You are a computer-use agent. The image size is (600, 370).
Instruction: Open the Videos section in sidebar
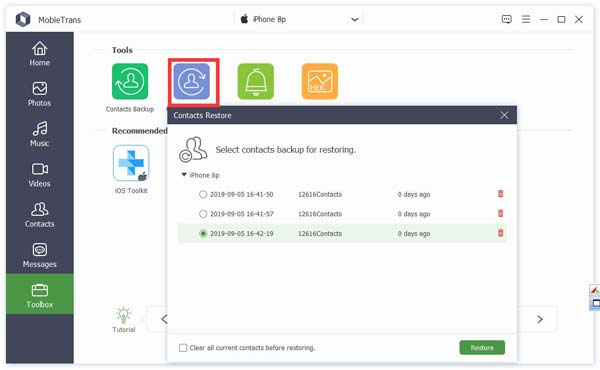click(39, 175)
